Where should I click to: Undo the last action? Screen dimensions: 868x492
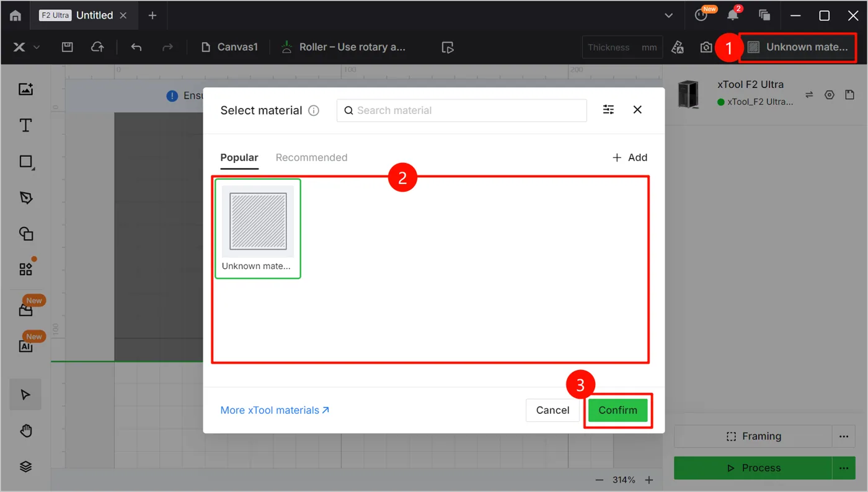tap(136, 47)
